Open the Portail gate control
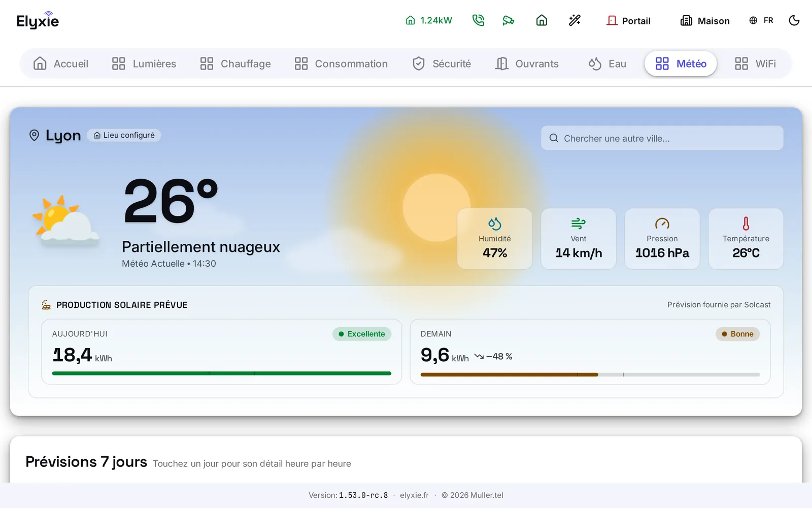Image resolution: width=812 pixels, height=508 pixels. point(628,20)
